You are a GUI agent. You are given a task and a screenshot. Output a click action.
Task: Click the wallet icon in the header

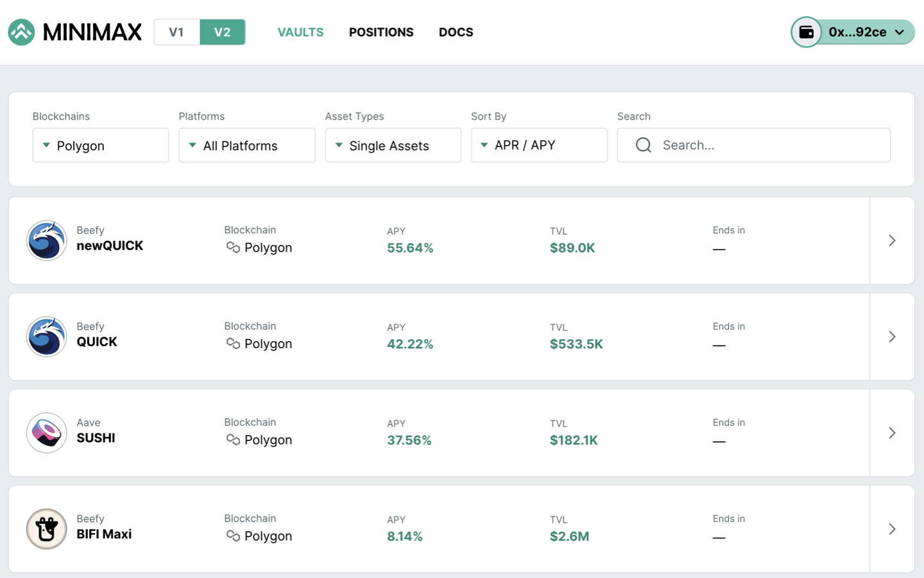pyautogui.click(x=807, y=32)
